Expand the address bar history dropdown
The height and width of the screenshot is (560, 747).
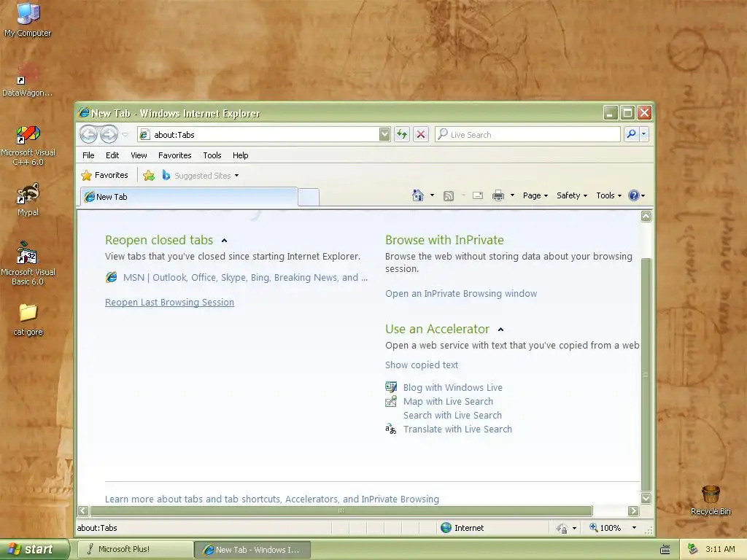pos(385,135)
